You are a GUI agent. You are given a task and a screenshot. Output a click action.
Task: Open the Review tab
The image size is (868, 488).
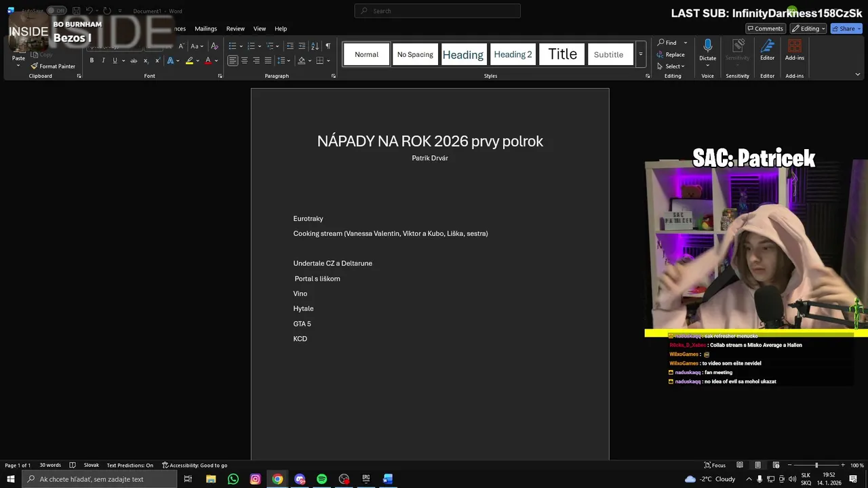[x=235, y=28]
